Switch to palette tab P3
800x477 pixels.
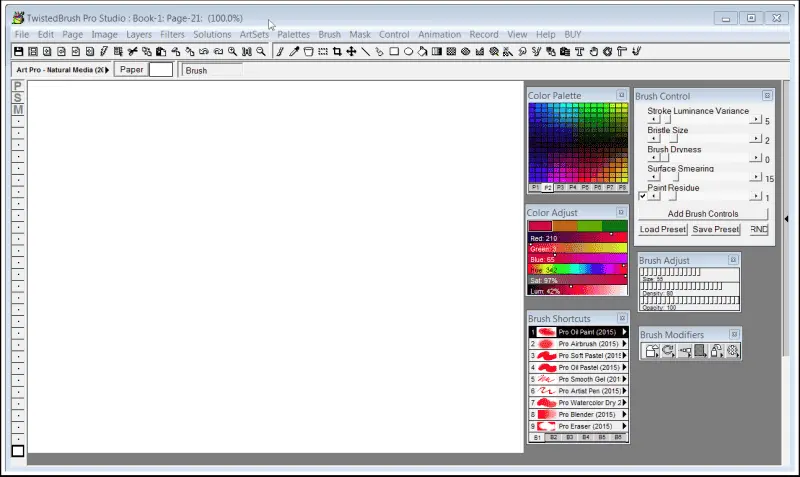click(560, 187)
